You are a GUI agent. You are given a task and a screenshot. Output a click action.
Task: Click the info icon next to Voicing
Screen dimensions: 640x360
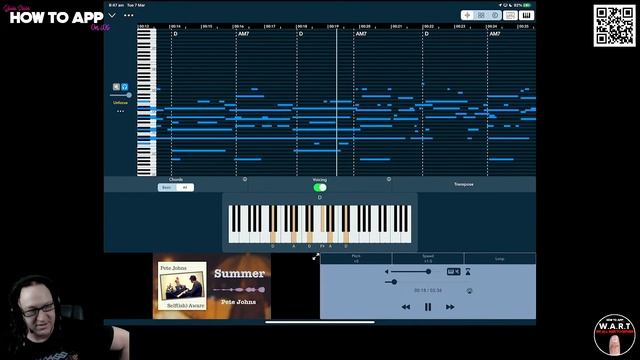(x=389, y=179)
